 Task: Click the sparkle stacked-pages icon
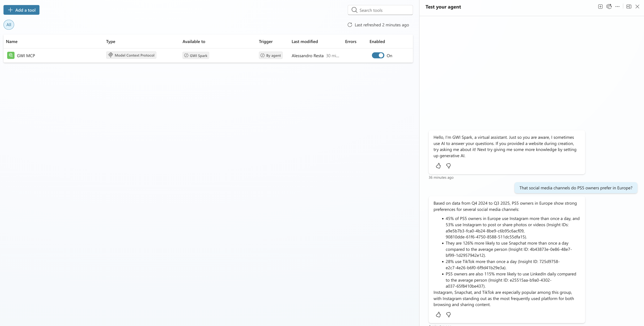[609, 7]
